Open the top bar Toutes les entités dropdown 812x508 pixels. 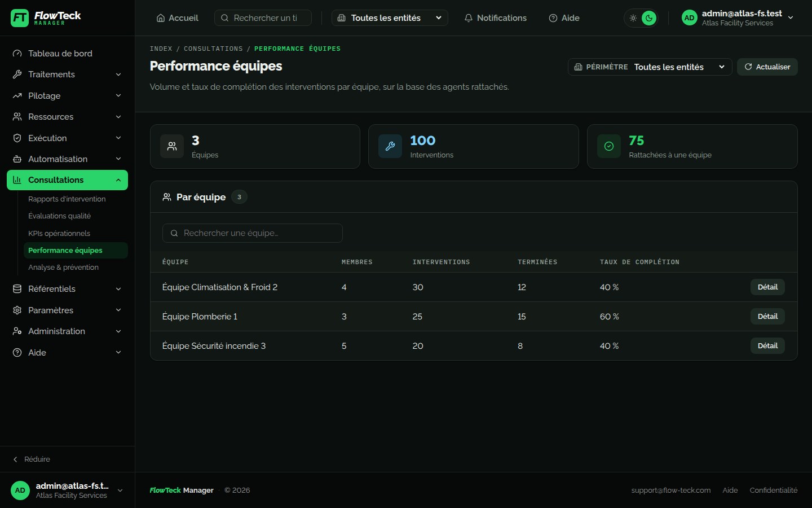390,18
